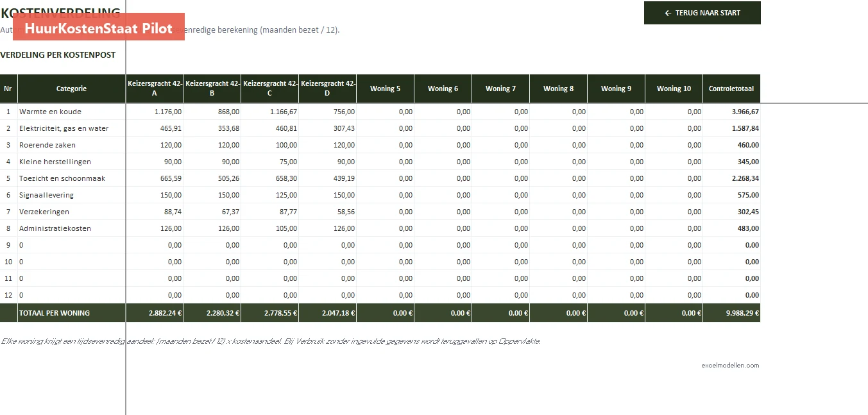
Task: Select the Woning 9 column header
Action: [617, 89]
